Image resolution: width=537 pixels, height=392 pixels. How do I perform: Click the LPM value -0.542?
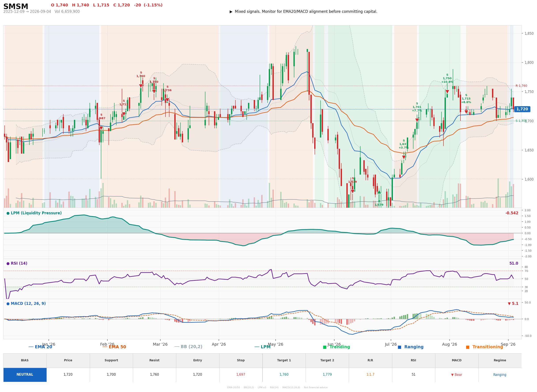tap(512, 213)
